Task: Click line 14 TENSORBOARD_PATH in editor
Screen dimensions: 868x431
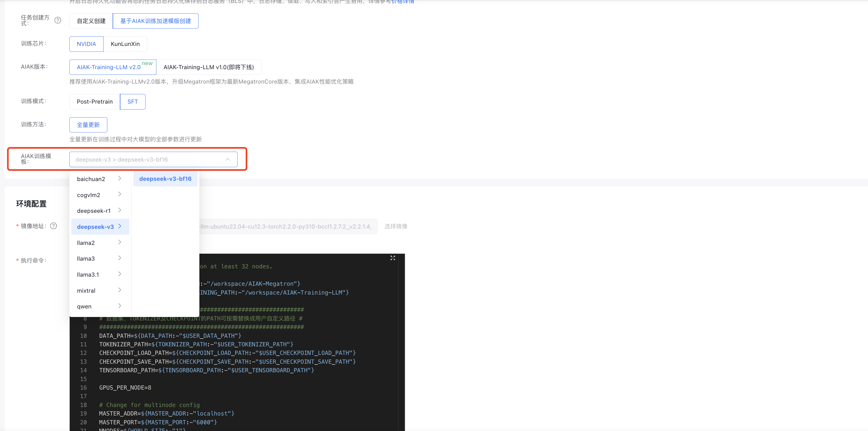Action: tap(207, 370)
